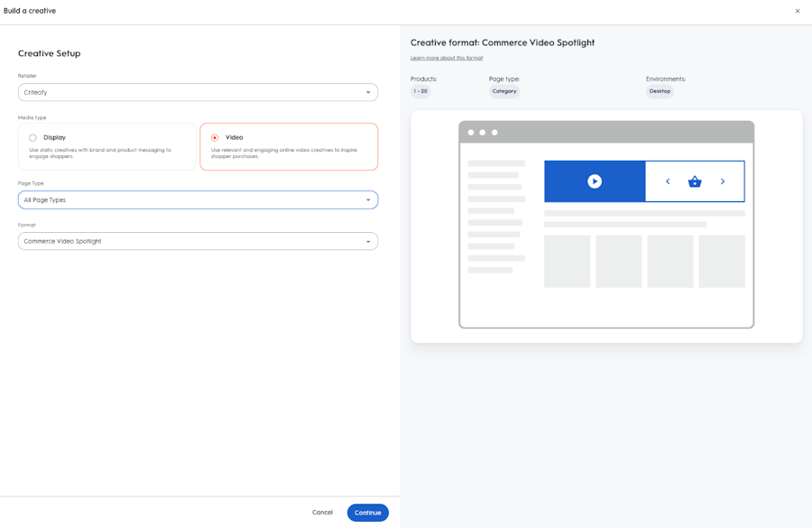Image resolution: width=812 pixels, height=528 pixels.
Task: Close the Build a creative dialog
Action: point(798,11)
